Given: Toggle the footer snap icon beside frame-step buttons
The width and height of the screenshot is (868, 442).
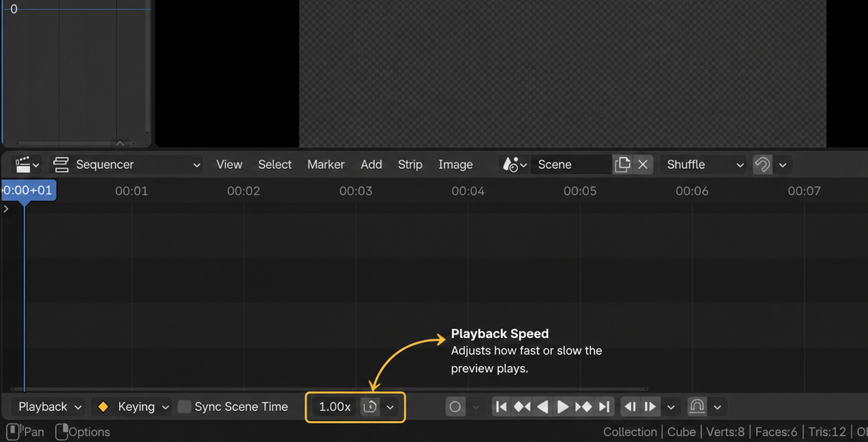Looking at the screenshot, I should click(697, 406).
